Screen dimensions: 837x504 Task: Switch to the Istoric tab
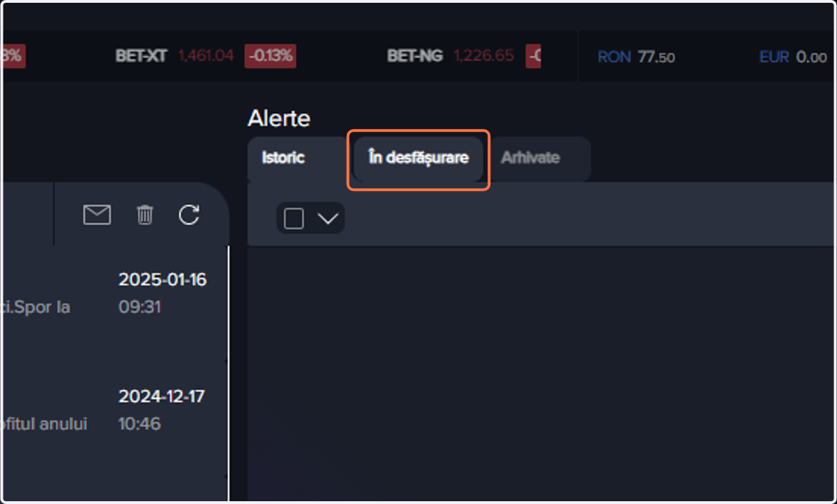283,158
